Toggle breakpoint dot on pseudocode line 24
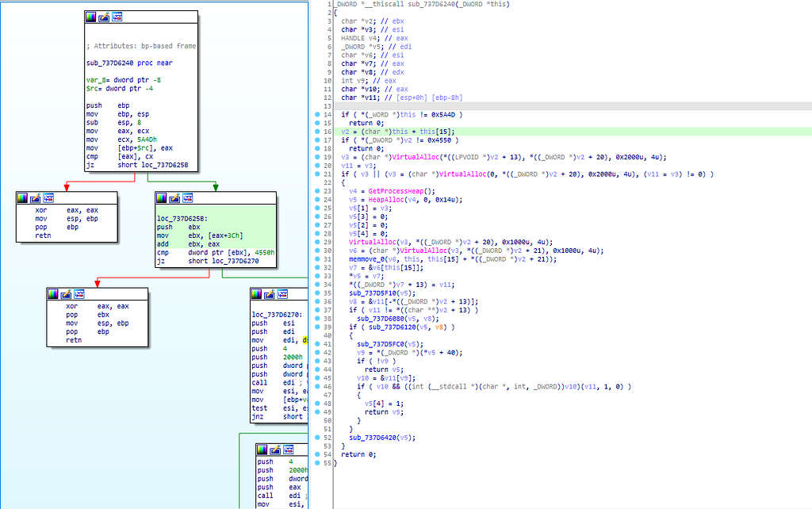This screenshot has height=509, width=812. point(317,199)
